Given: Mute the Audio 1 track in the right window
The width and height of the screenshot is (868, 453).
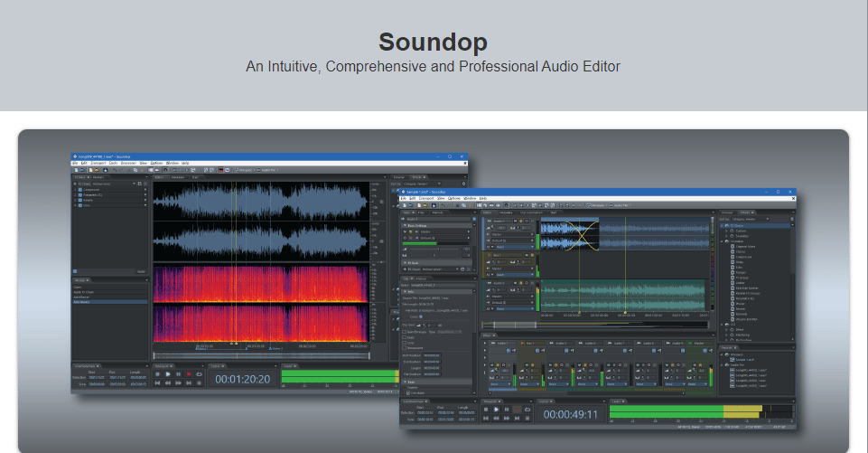Looking at the screenshot, I should (515, 222).
